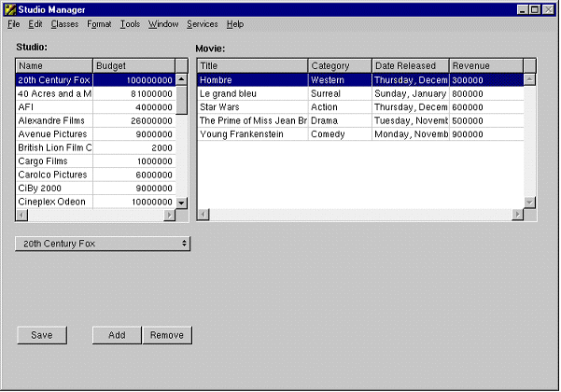Open the Services menu

point(202,23)
